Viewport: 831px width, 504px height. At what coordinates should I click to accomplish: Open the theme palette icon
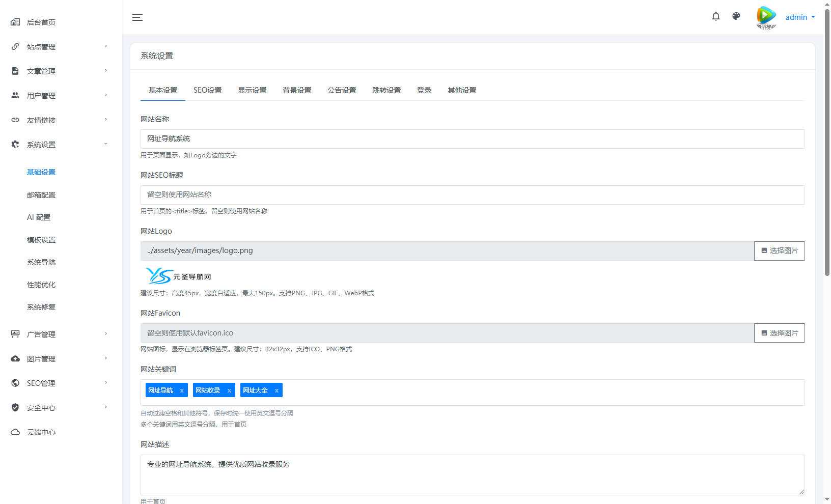[x=736, y=17]
